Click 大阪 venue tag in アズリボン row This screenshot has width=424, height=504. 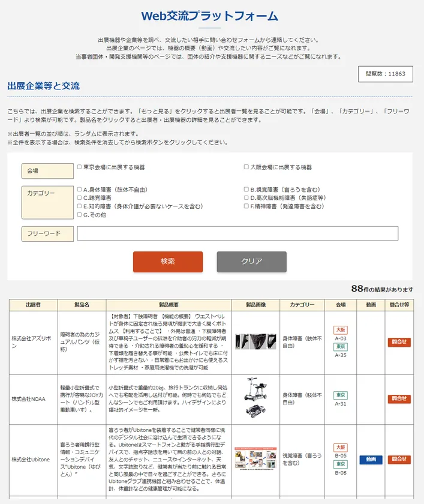pyautogui.click(x=341, y=330)
